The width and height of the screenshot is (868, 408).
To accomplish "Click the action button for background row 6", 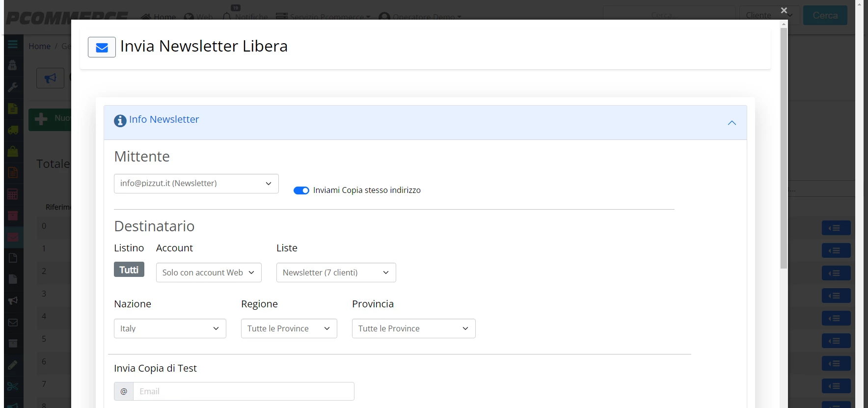I will coord(836,364).
